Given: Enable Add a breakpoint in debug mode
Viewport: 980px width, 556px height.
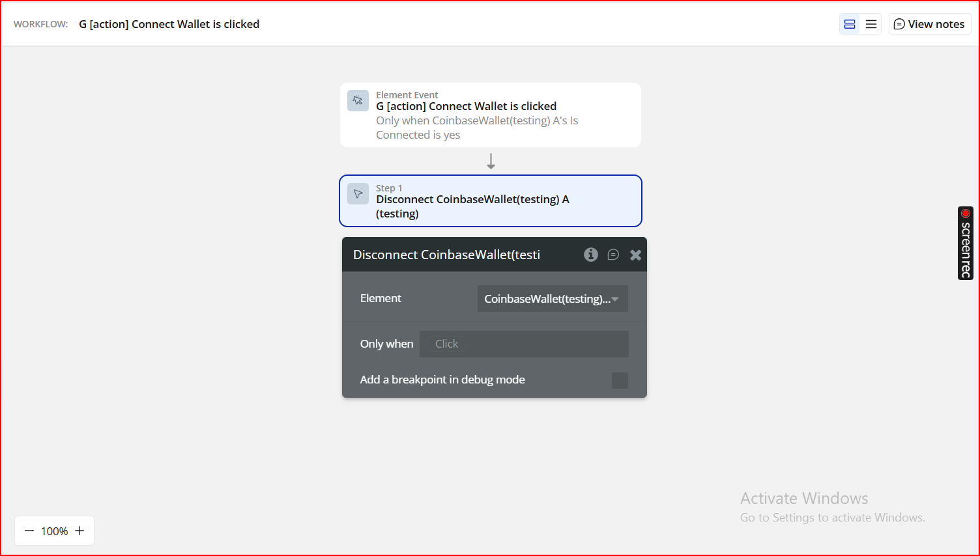Looking at the screenshot, I should (x=620, y=380).
